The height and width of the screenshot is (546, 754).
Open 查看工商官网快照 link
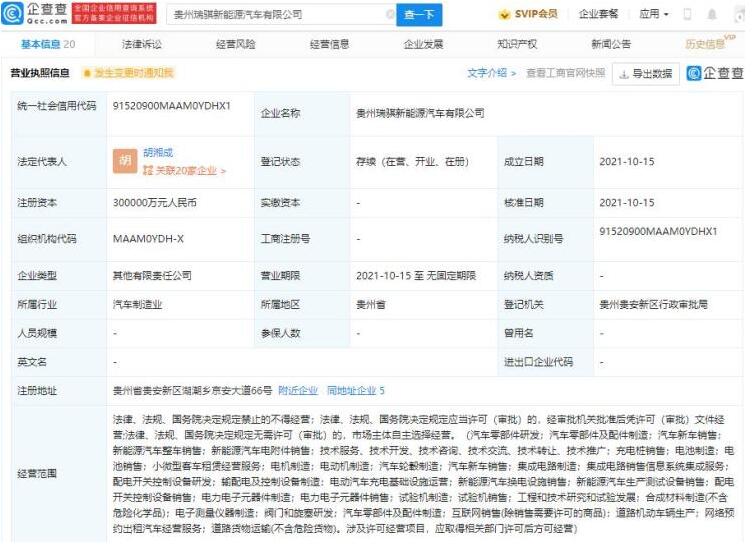tap(566, 73)
